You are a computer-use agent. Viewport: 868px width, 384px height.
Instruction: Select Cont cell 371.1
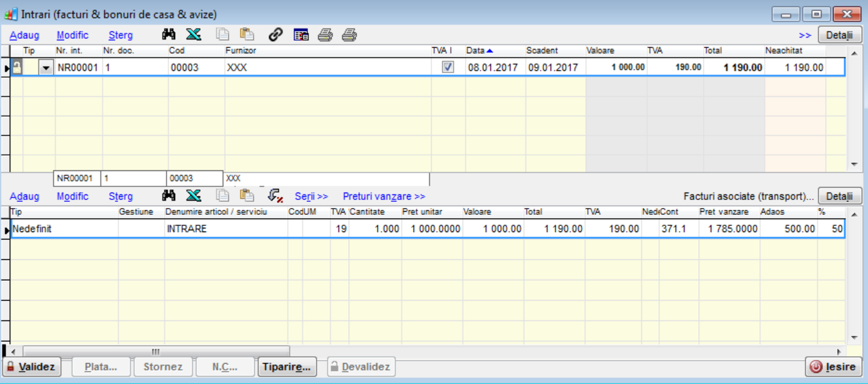click(678, 228)
